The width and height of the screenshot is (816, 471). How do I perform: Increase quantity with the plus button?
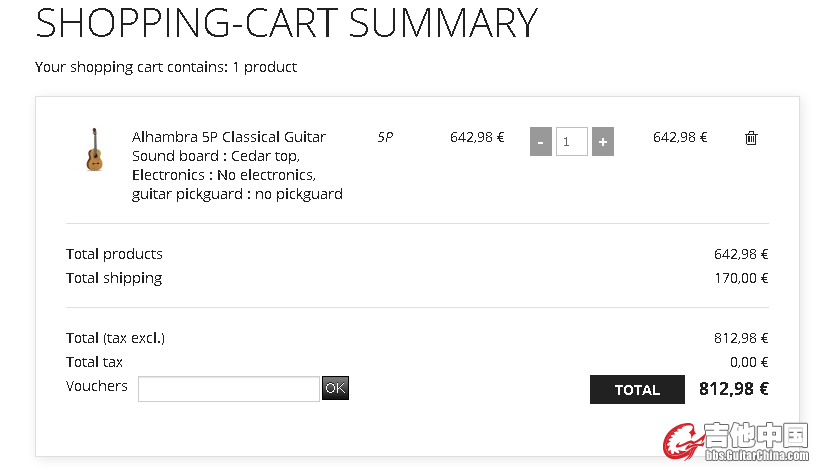tap(603, 142)
